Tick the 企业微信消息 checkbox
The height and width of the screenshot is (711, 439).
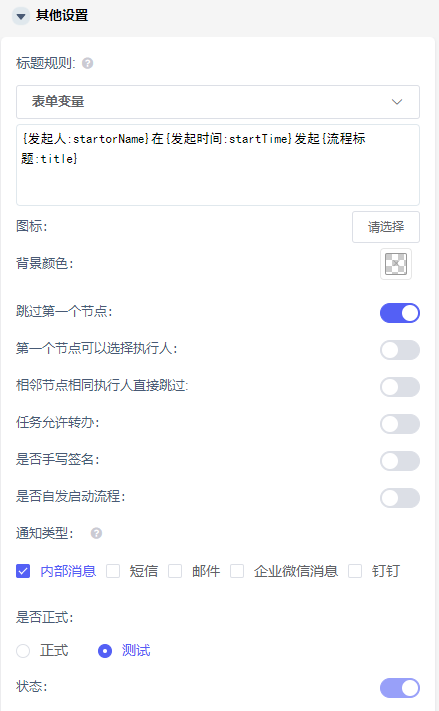point(237,571)
